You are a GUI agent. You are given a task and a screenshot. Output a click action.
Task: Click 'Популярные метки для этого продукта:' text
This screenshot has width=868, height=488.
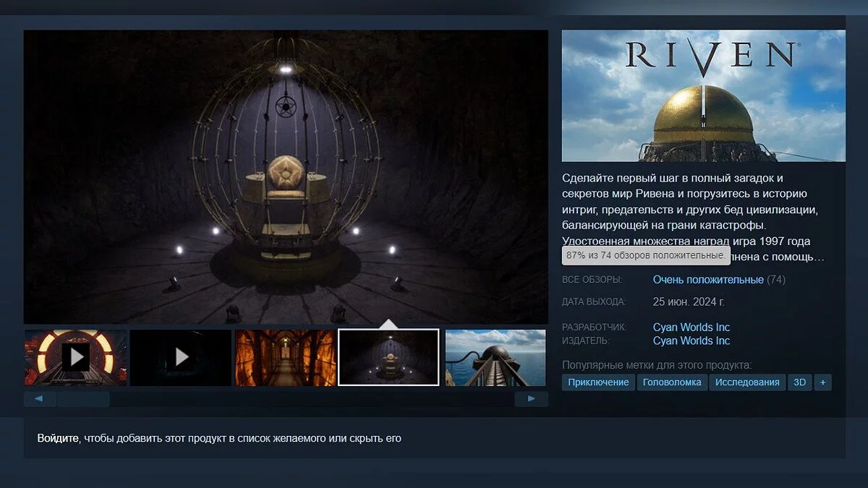(657, 365)
